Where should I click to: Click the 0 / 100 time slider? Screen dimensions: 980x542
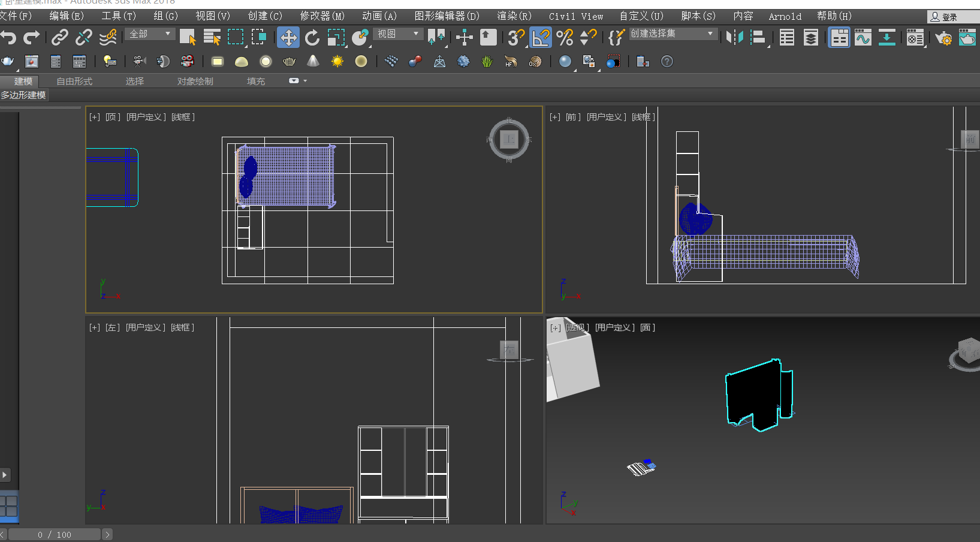click(x=54, y=534)
